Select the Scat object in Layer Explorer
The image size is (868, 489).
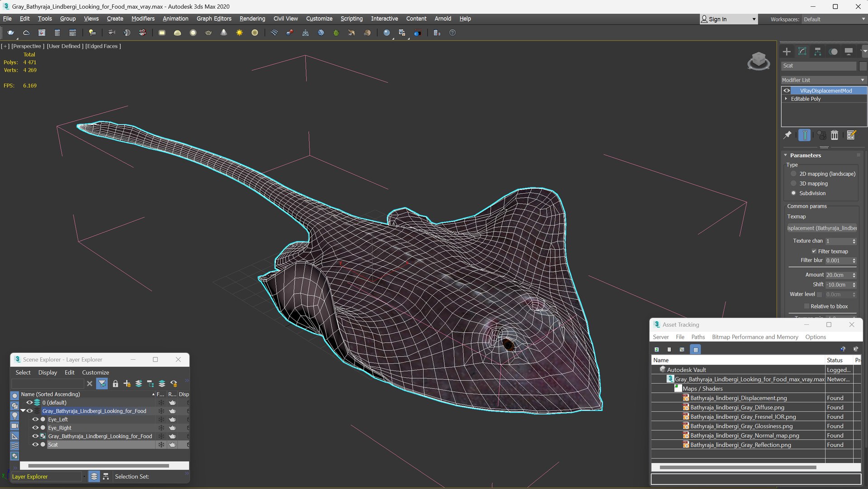[x=53, y=445]
